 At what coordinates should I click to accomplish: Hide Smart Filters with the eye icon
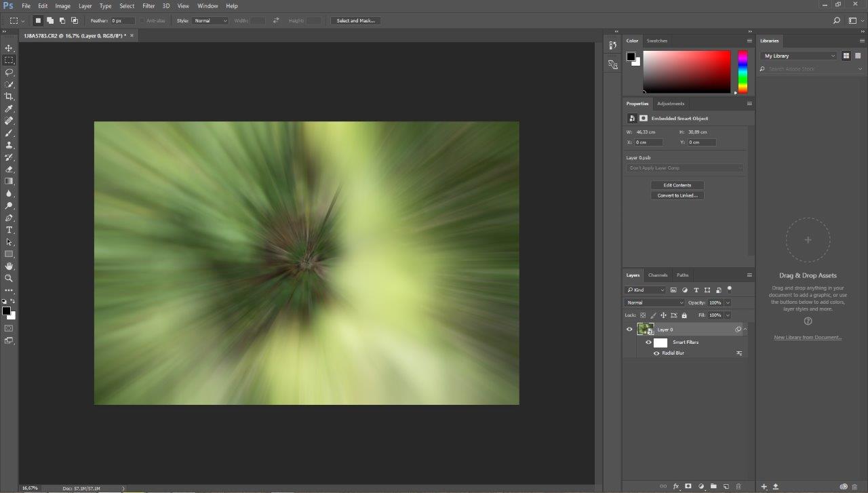pyautogui.click(x=648, y=342)
